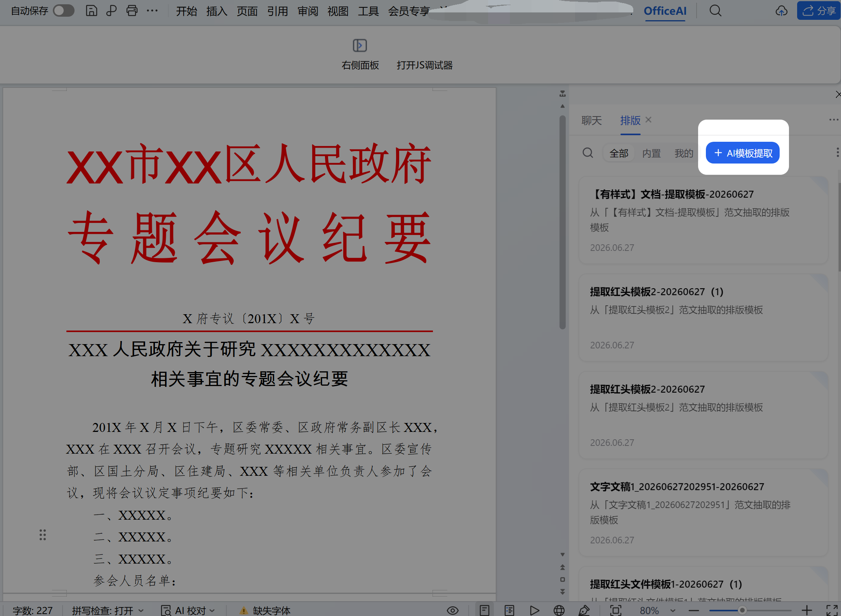841x616 pixels.
Task: Click the zoom in plus button
Action: point(807,611)
